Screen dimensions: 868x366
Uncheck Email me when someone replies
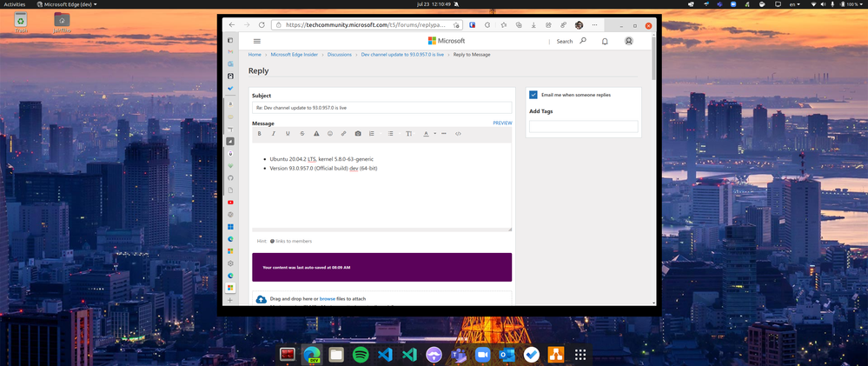coord(533,95)
